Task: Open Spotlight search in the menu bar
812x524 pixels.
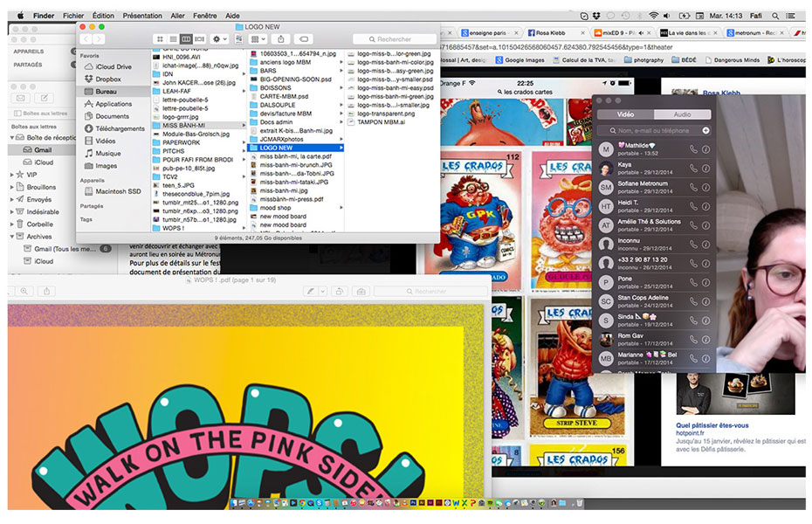Action: 775,16
